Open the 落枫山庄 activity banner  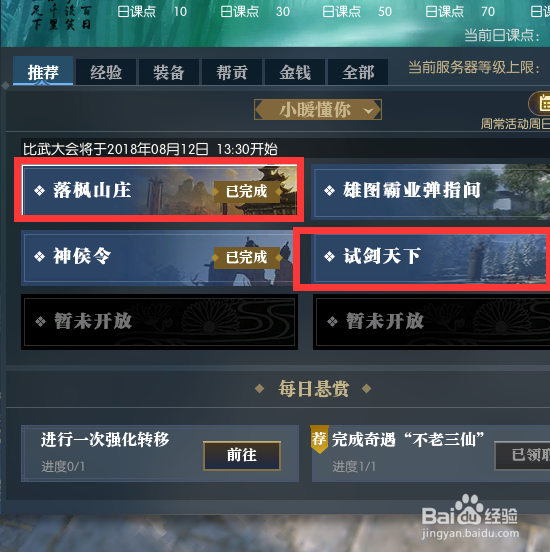coord(159,190)
